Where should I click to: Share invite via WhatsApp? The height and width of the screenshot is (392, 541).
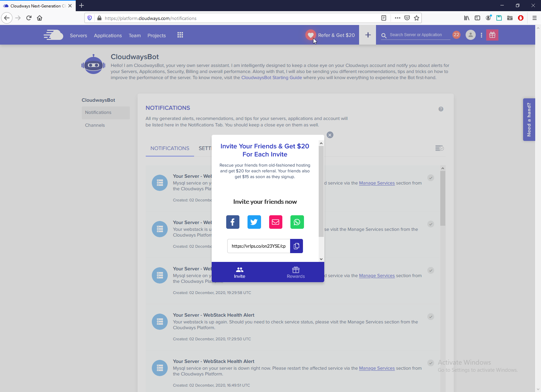pyautogui.click(x=297, y=222)
